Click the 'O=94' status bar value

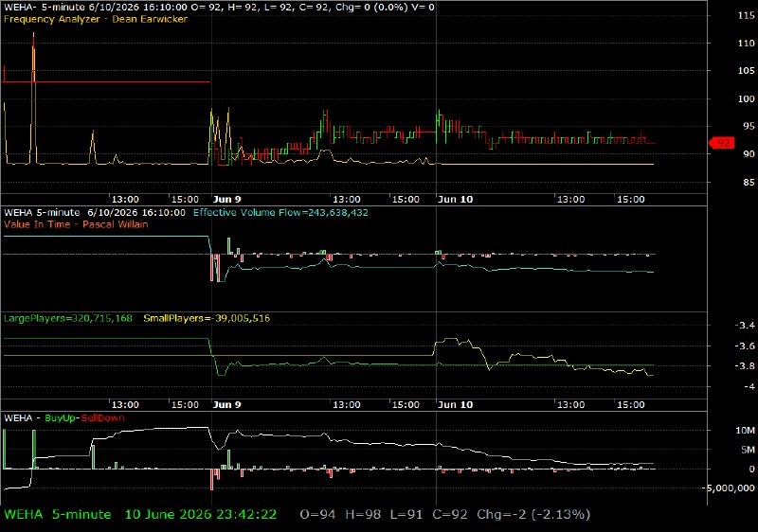coord(317,515)
